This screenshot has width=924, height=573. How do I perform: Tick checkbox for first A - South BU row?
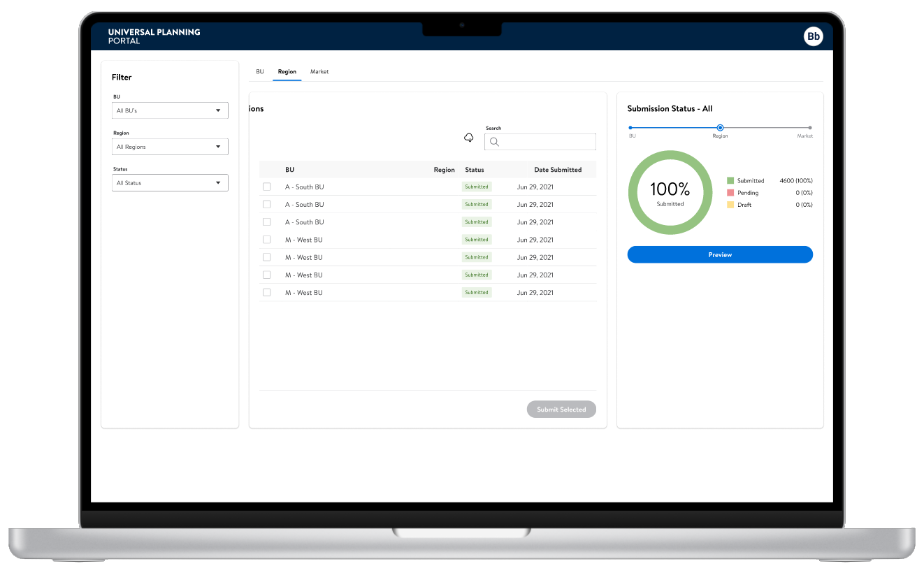266,187
